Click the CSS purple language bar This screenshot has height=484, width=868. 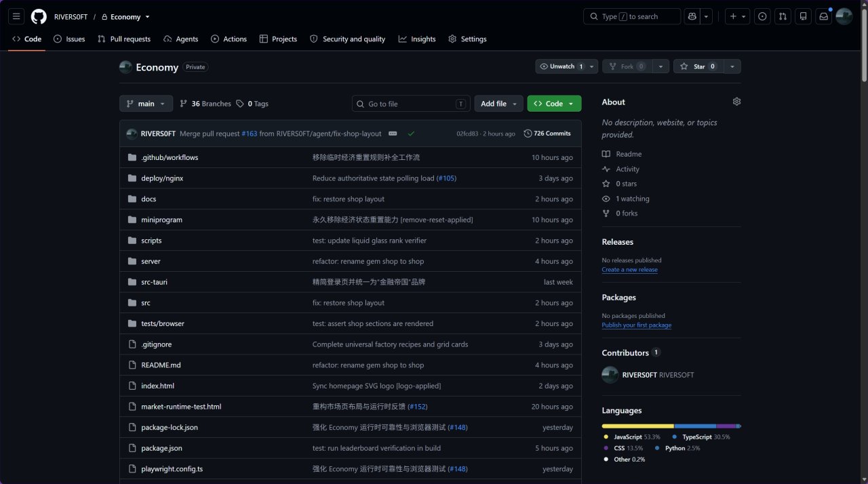click(x=726, y=426)
